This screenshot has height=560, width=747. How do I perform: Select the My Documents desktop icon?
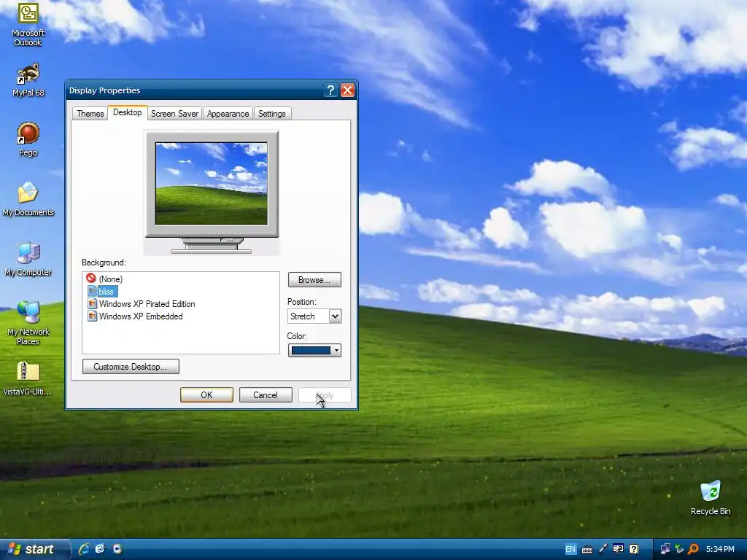[28, 199]
